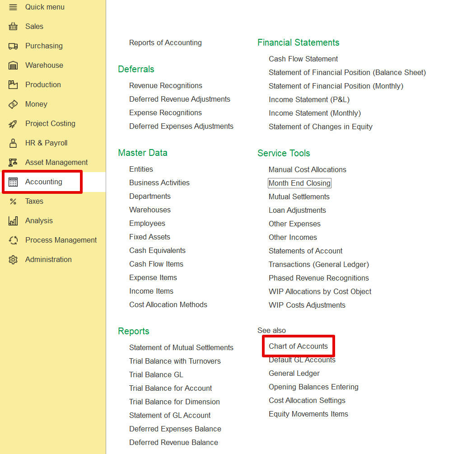Open Income Statement (P&L)
Screen dimensions: 476x454
point(309,99)
